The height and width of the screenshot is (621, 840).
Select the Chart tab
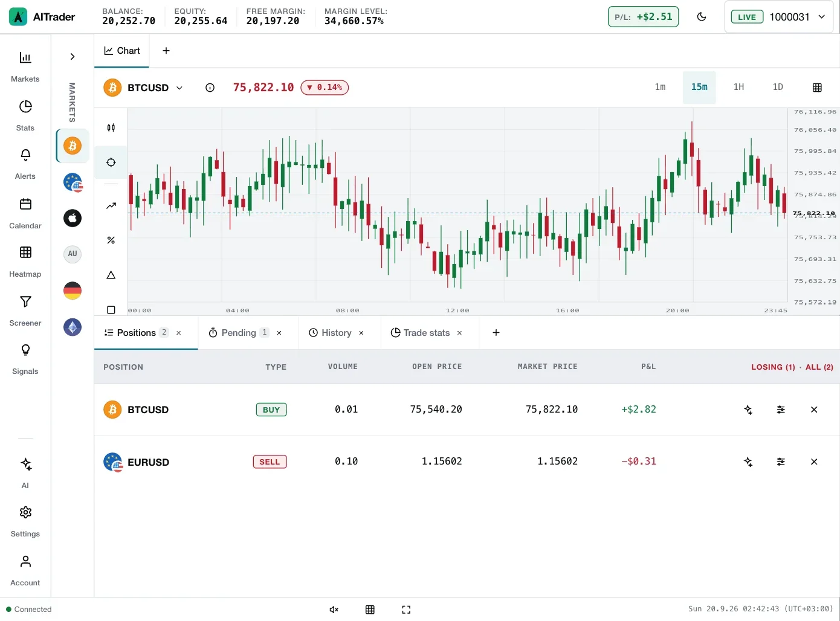coord(122,51)
